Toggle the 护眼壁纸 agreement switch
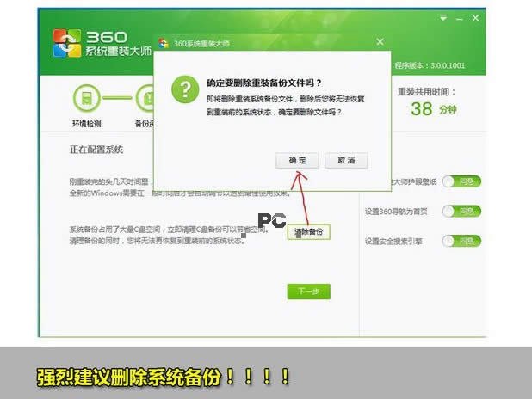 pos(461,181)
